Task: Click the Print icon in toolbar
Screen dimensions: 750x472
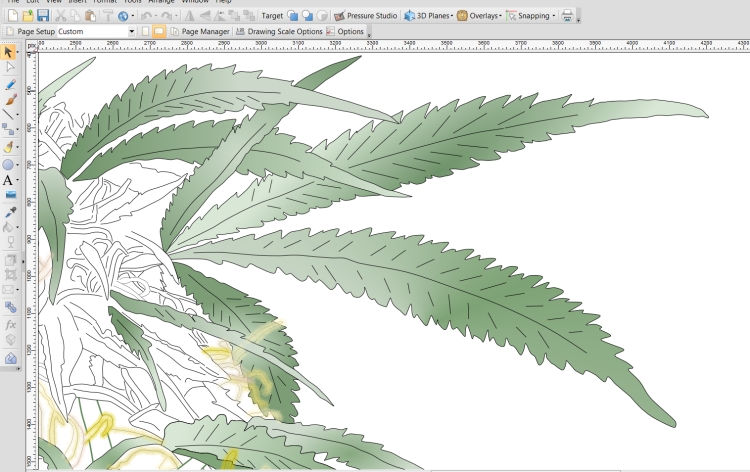Action: click(x=567, y=16)
